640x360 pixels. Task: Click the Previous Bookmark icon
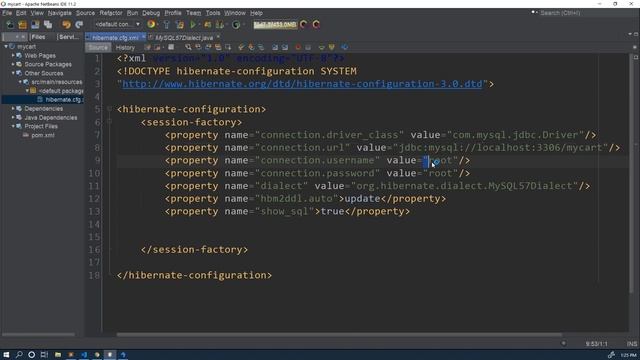pyautogui.click(x=241, y=47)
